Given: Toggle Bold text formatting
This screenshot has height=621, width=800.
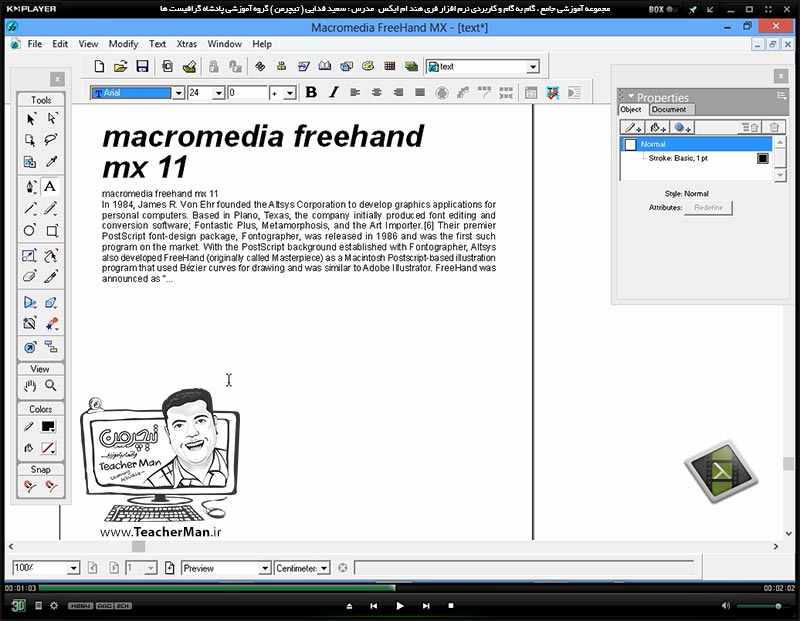Looking at the screenshot, I should 311,92.
